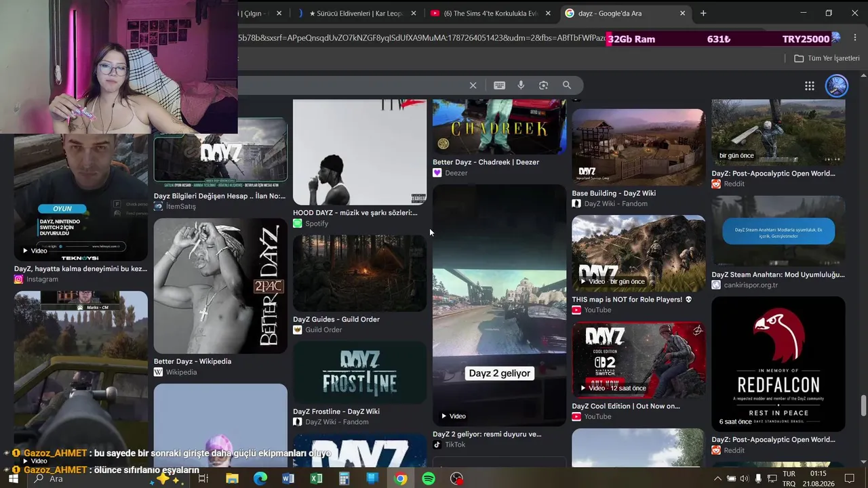Launch File Explorer from the taskbar

click(232, 479)
